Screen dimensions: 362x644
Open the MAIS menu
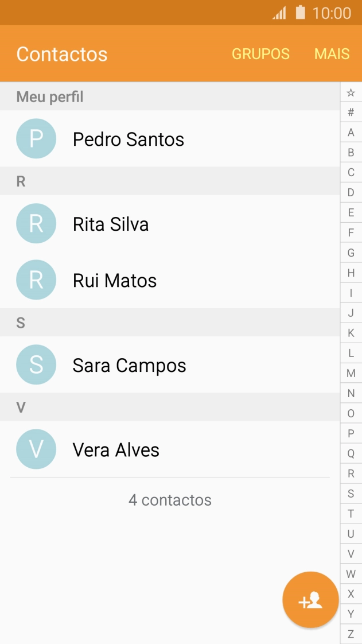coord(332,53)
